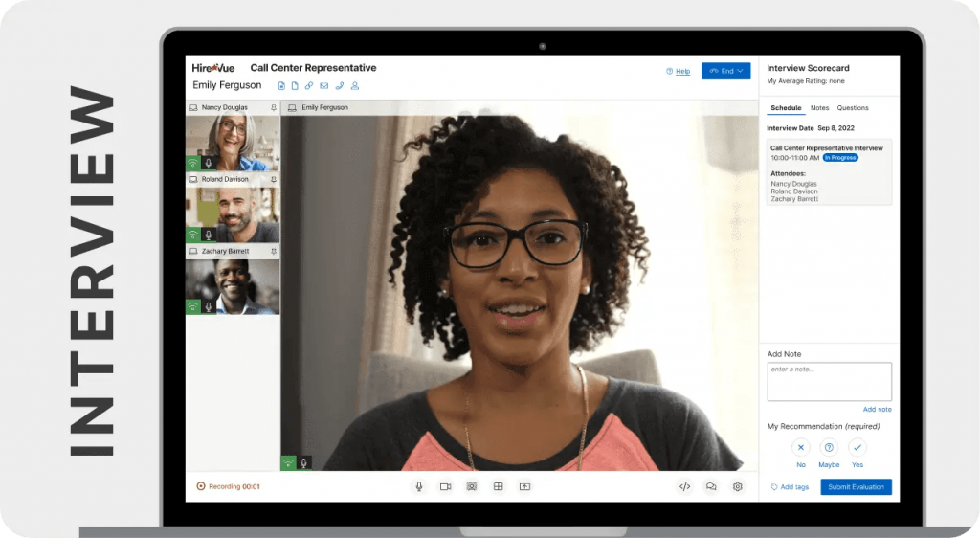Focus the enter a note field
Viewport: 980px width, 538px height.
(x=830, y=381)
